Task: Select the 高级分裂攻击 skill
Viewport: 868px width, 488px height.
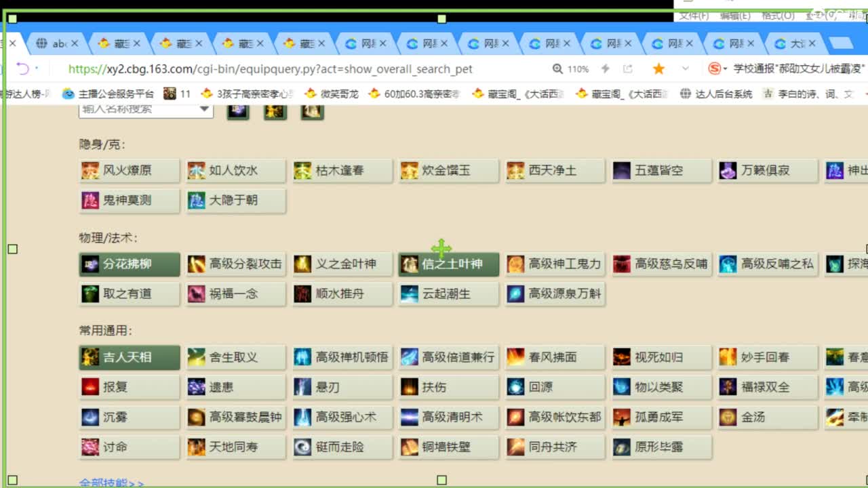Action: [236, 264]
